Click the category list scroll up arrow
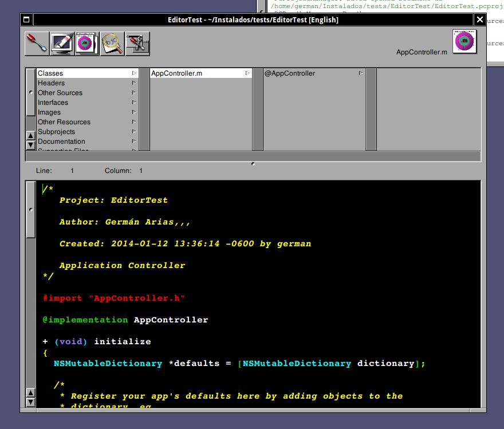This screenshot has height=429, width=504. coord(31,136)
